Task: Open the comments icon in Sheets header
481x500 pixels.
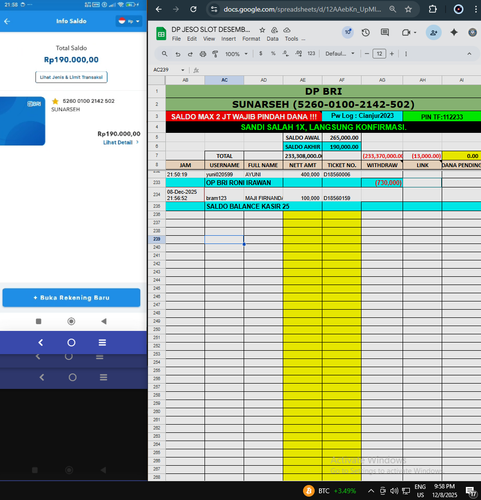Action: click(385, 32)
